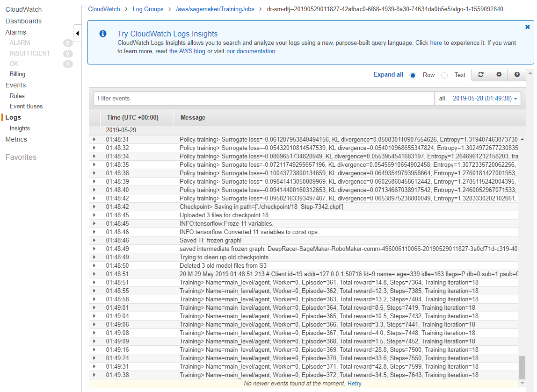537x392 pixels.
Task: Close the Logs Insights banner
Action: [528, 27]
